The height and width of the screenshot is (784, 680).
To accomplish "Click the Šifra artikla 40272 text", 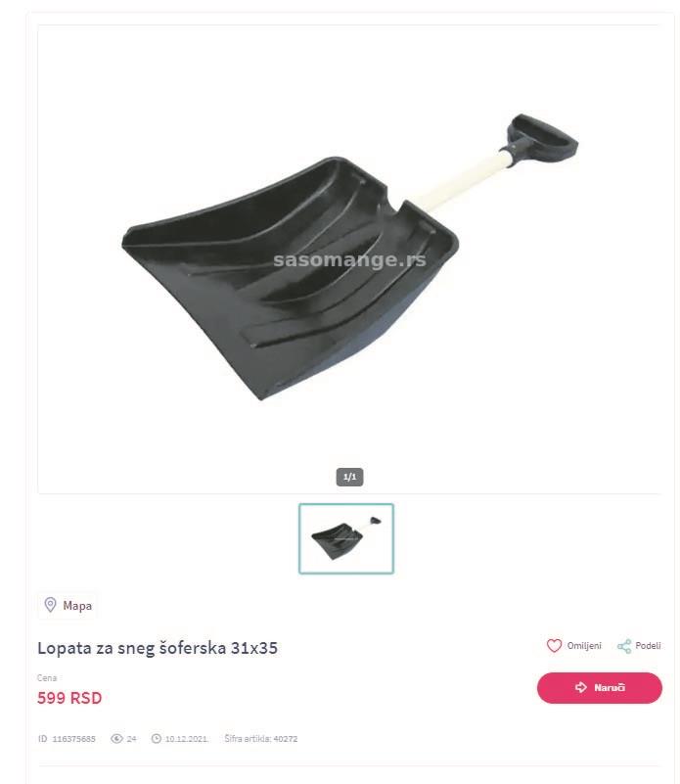I will [x=261, y=739].
